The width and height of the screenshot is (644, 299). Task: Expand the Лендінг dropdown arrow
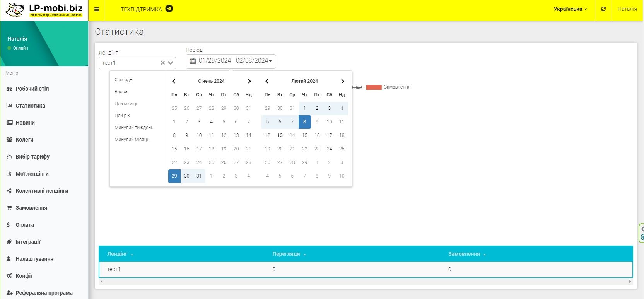tap(171, 63)
